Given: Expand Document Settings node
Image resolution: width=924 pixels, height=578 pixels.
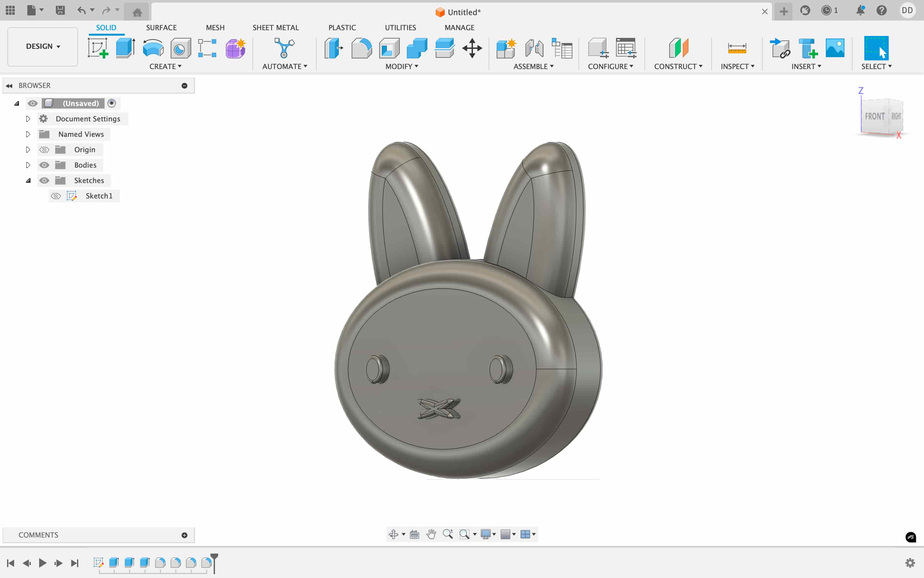Looking at the screenshot, I should click(x=28, y=119).
